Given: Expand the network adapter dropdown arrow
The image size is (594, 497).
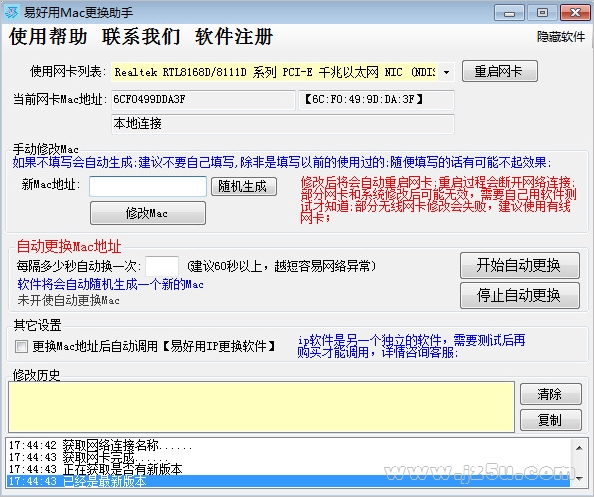Looking at the screenshot, I should [x=446, y=72].
